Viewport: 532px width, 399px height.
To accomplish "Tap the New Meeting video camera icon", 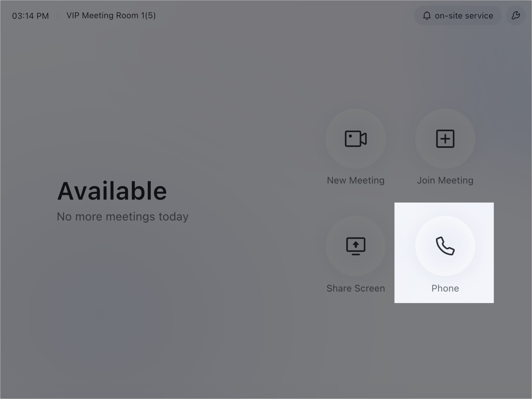I will (x=355, y=139).
